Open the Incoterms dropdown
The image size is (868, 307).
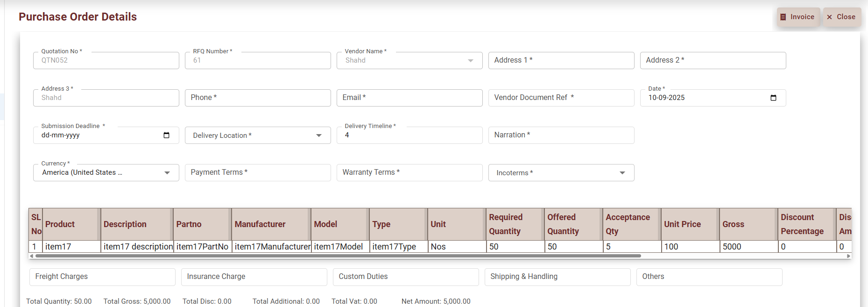coord(622,173)
